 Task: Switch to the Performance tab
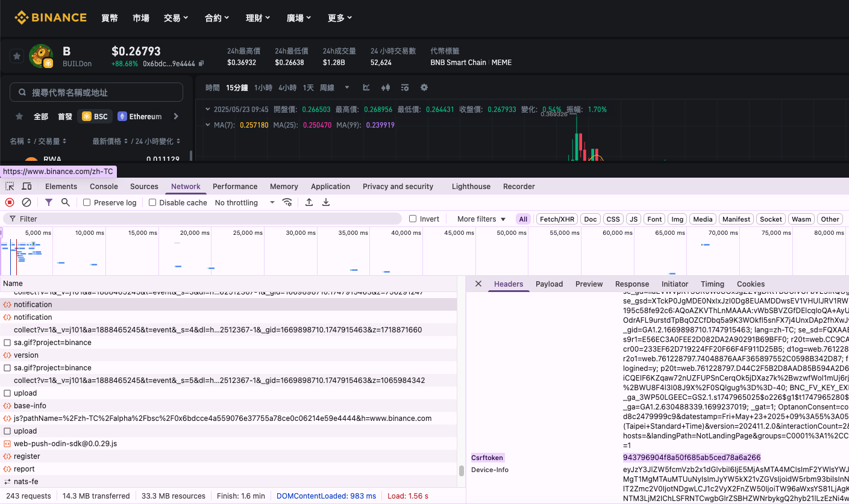click(x=235, y=186)
